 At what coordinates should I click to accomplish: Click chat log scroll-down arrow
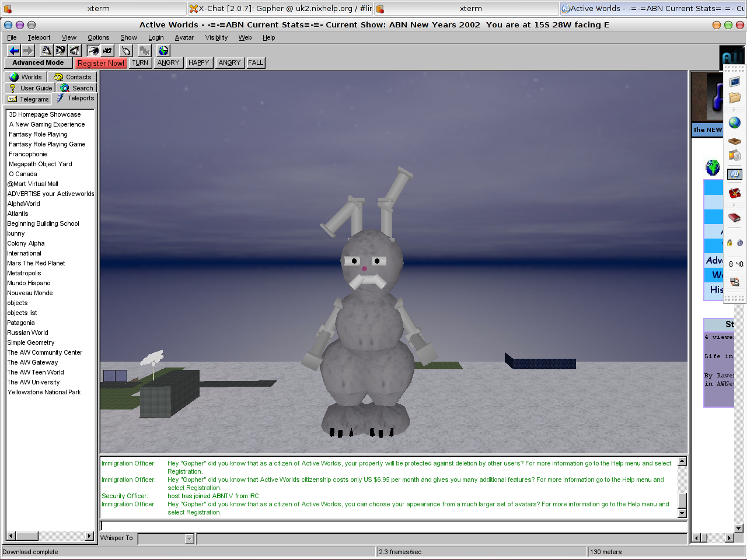pos(682,513)
